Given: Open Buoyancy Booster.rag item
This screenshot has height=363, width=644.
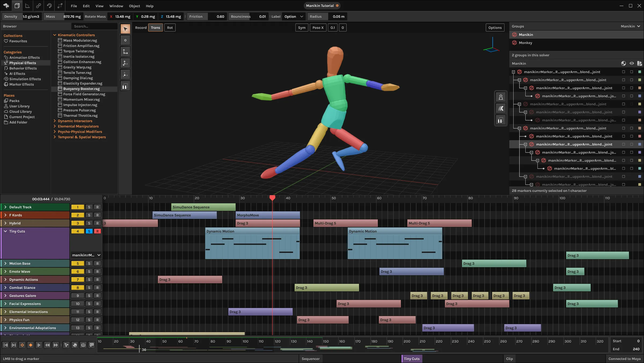Looking at the screenshot, I should tap(84, 89).
